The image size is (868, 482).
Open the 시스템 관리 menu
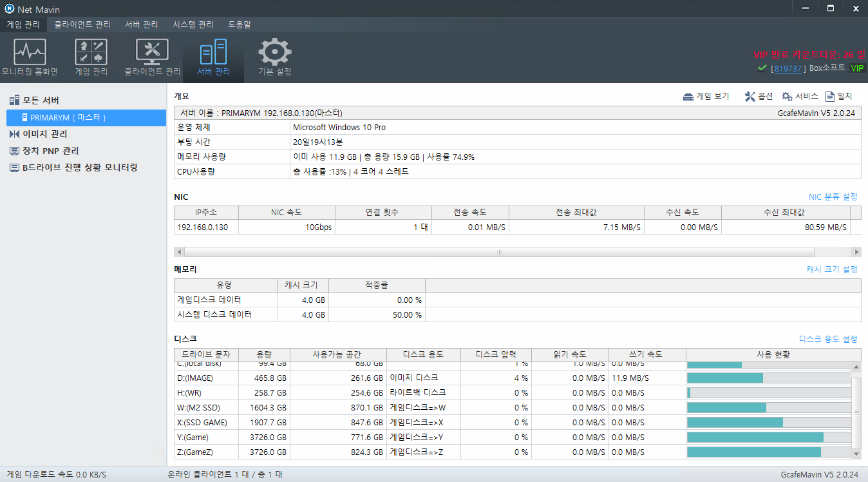coord(193,24)
